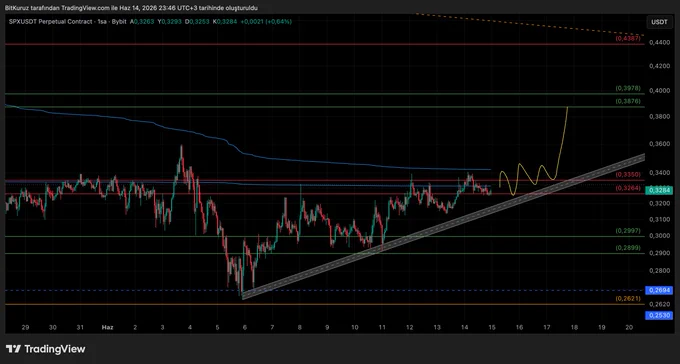The width and height of the screenshot is (680, 364).
Task: Click the change value +0,0021 (+0,64%)
Action: tap(265, 21)
